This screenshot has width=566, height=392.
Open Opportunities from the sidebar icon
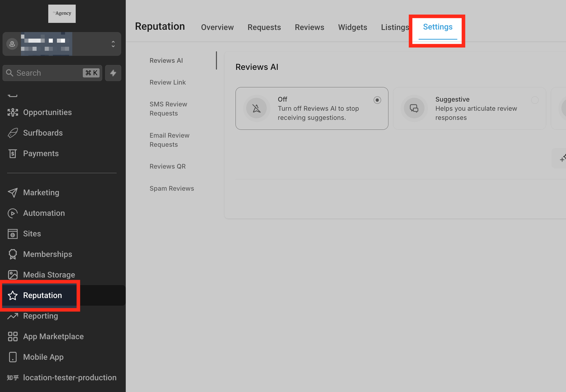13,112
